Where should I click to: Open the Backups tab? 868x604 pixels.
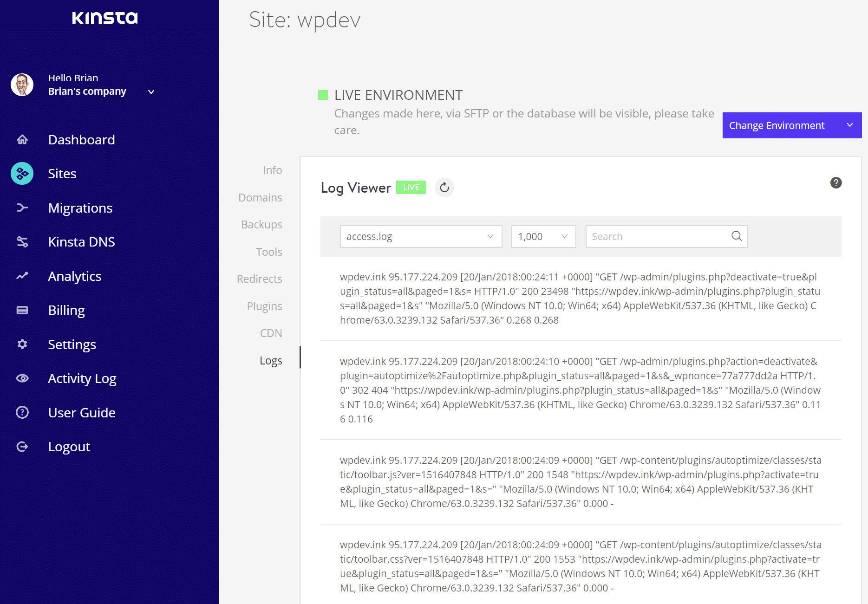coord(261,225)
